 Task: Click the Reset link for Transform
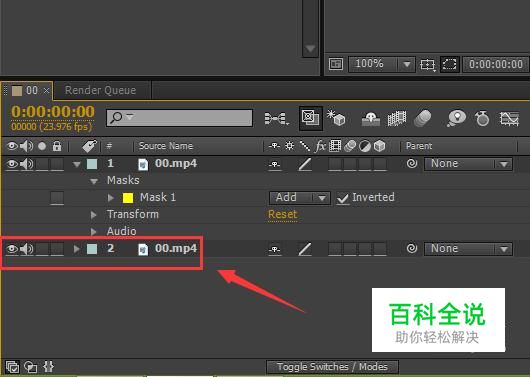(283, 214)
